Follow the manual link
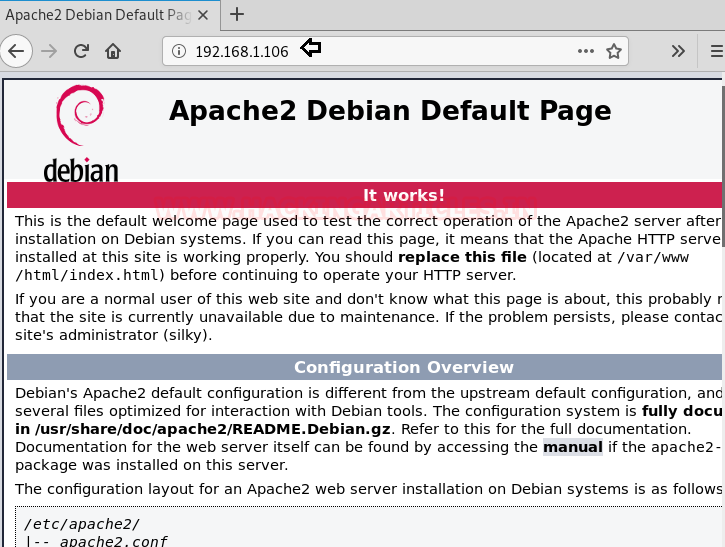This screenshot has width=725, height=547. coord(573,447)
